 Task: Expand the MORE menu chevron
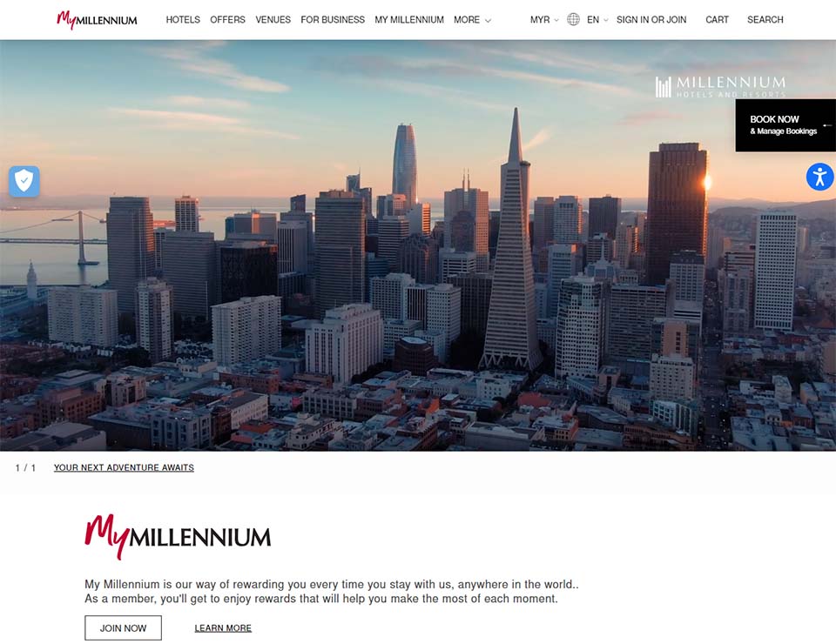pyautogui.click(x=488, y=20)
